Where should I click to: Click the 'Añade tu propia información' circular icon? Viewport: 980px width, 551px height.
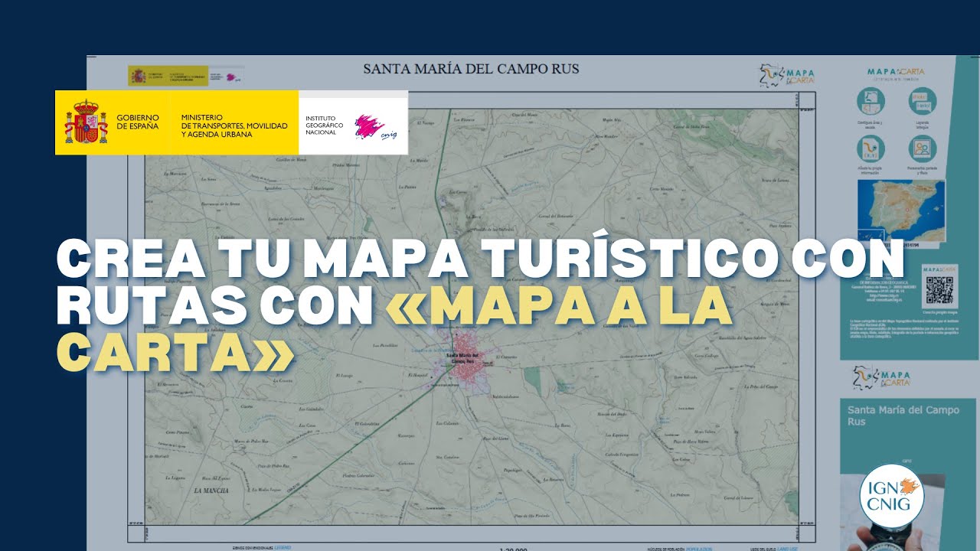click(871, 149)
